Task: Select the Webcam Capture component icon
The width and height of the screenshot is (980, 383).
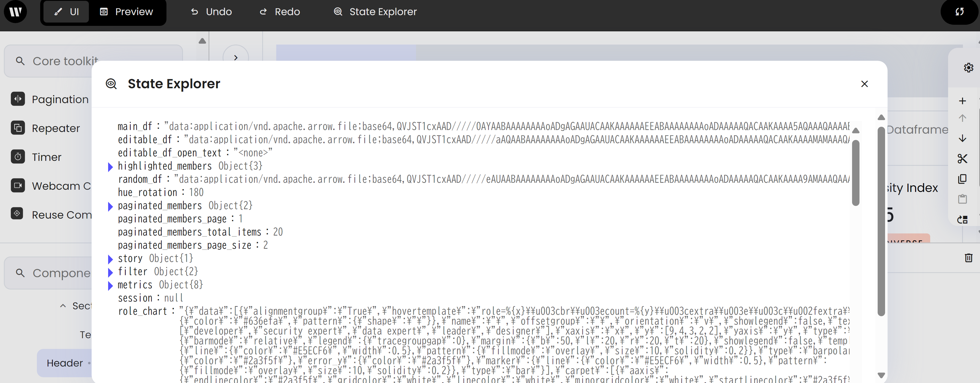Action: tap(17, 186)
